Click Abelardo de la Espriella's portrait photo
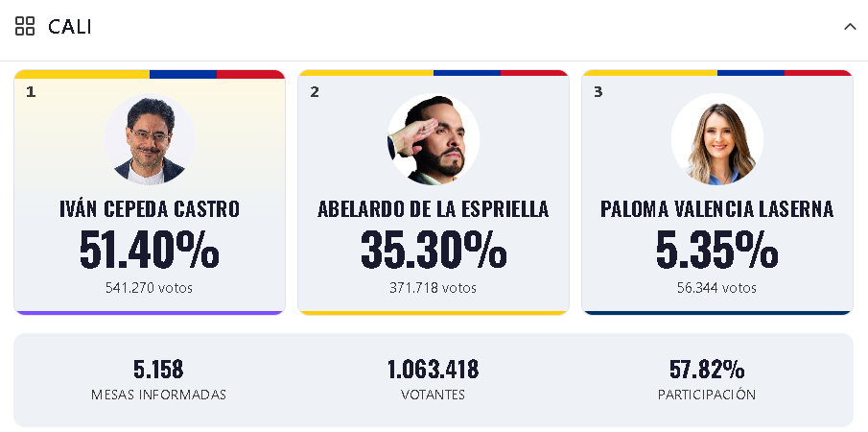Image resolution: width=868 pixels, height=432 pixels. pyautogui.click(x=434, y=139)
